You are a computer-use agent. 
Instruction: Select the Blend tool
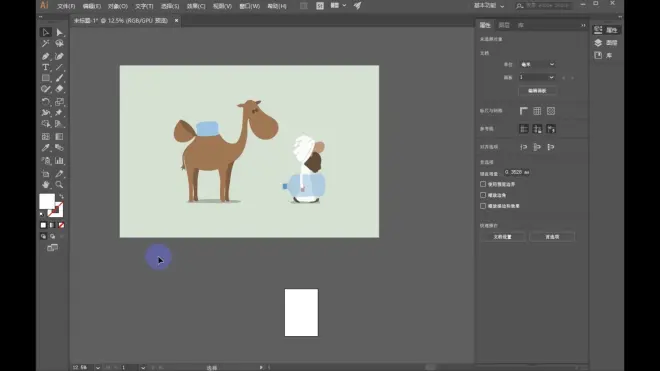59,148
